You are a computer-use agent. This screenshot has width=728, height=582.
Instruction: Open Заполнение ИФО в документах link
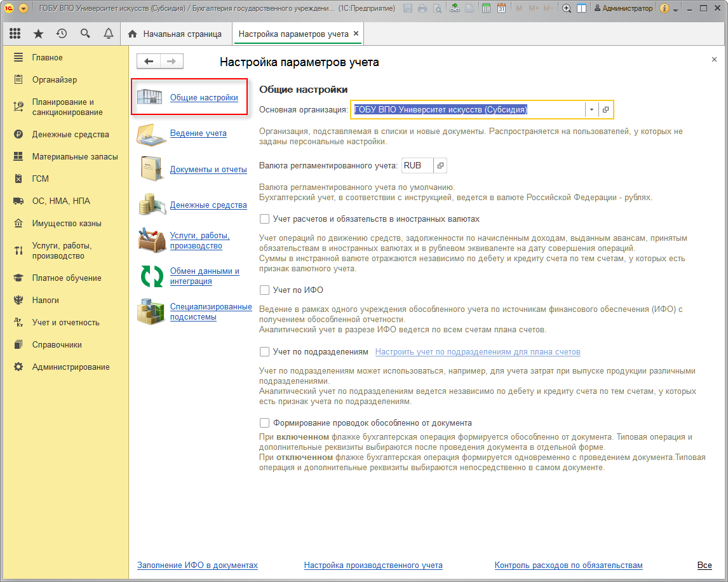pyautogui.click(x=198, y=565)
